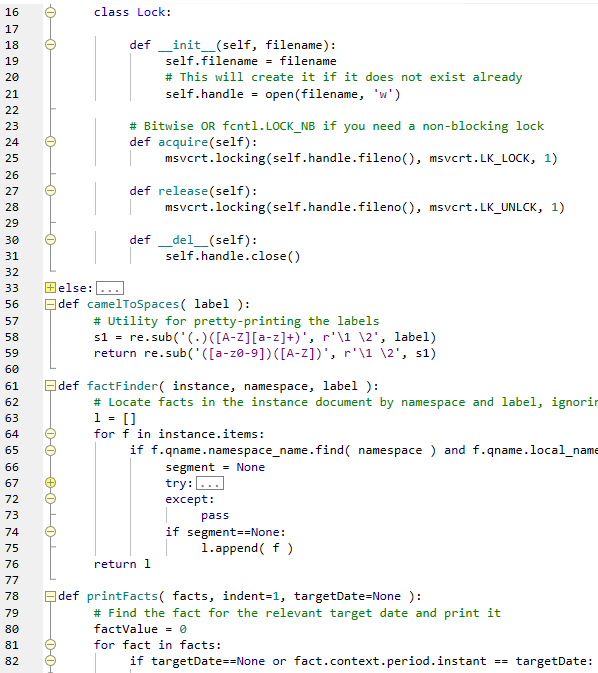Collapse the __init__ method fold marker

tap(51, 45)
